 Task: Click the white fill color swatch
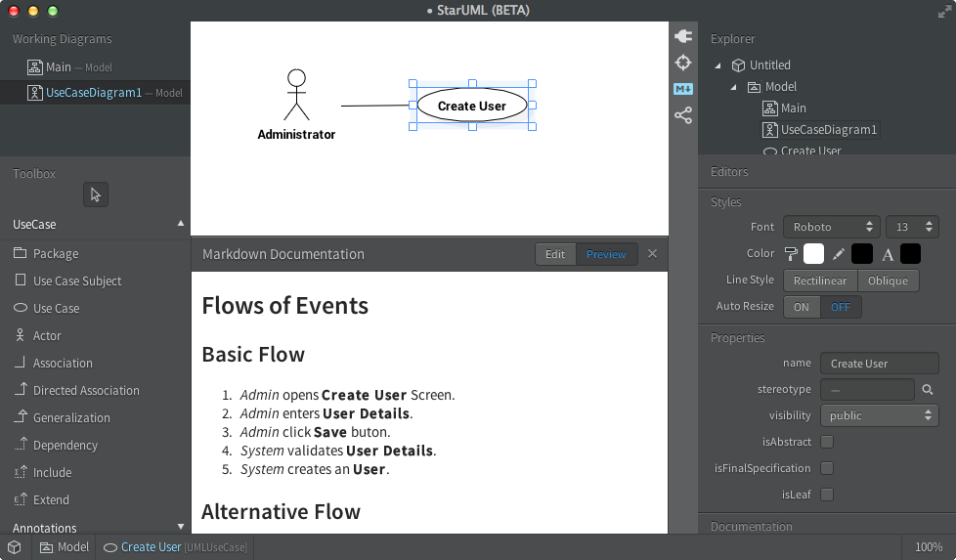pos(813,254)
